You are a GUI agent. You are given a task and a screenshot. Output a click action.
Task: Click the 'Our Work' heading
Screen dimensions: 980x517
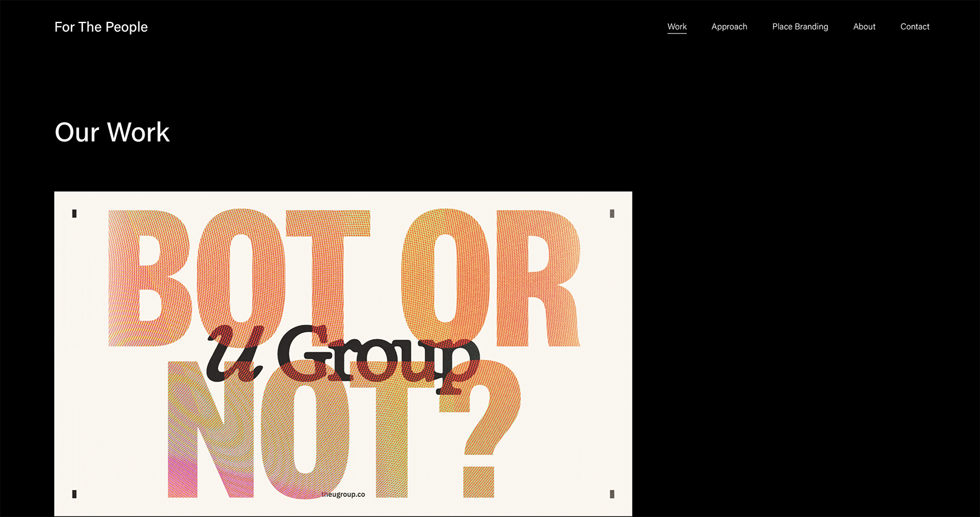[112, 132]
